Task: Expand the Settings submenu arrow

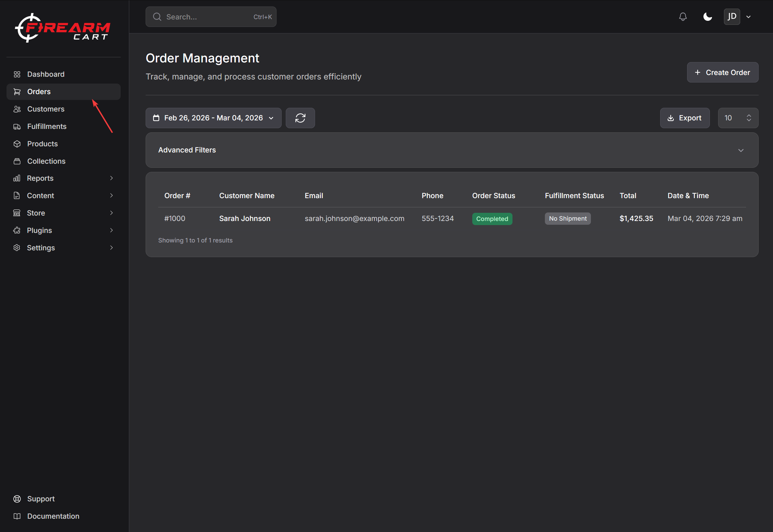Action: pyautogui.click(x=111, y=248)
